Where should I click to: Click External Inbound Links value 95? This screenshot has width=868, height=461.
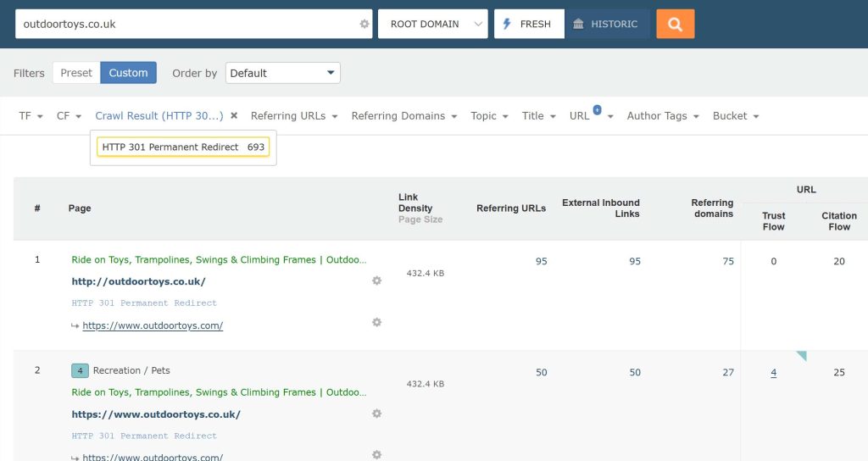635,261
